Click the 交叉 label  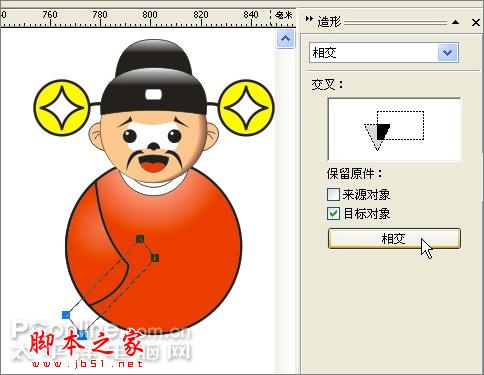[327, 84]
